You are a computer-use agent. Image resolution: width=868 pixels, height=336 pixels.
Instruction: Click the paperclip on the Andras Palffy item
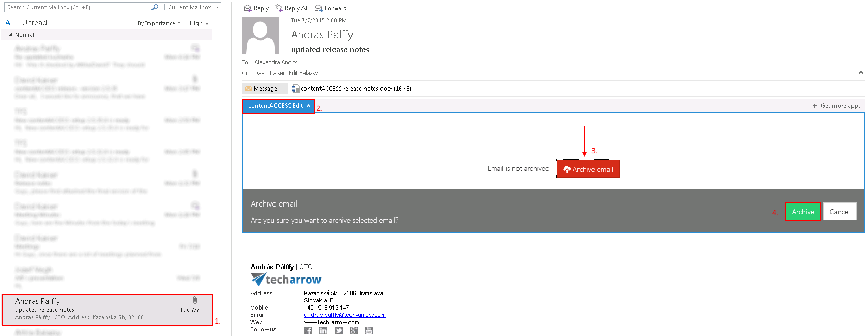195,300
